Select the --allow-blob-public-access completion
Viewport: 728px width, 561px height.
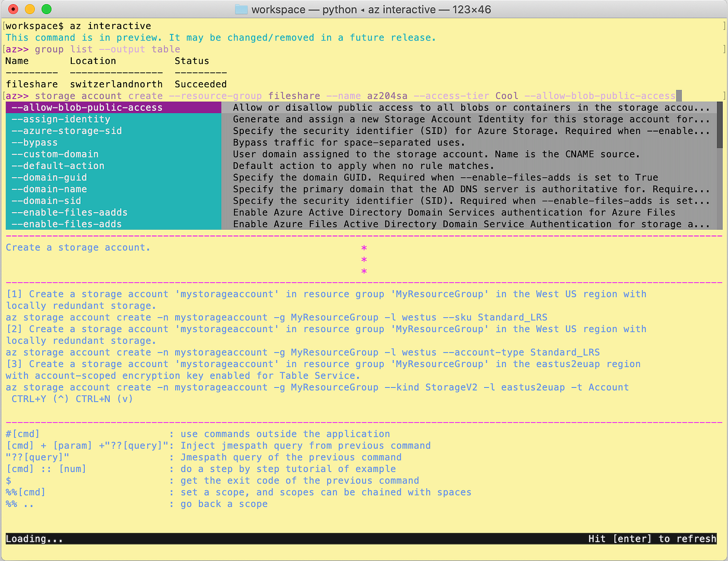(113, 108)
